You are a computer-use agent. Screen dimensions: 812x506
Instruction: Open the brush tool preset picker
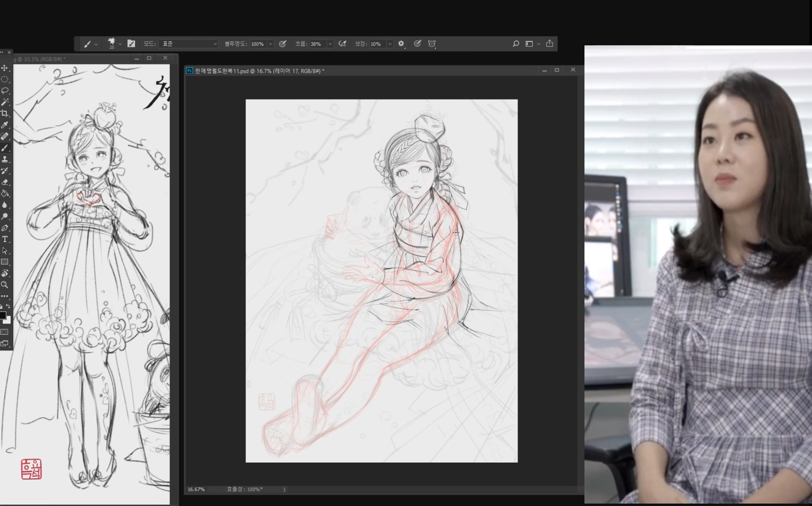point(90,44)
